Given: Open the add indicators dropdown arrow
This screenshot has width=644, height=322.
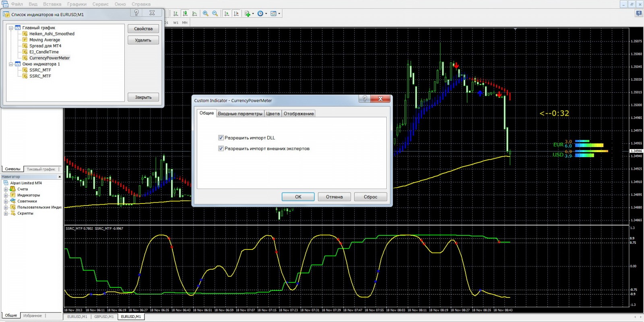Looking at the screenshot, I should [x=253, y=13].
